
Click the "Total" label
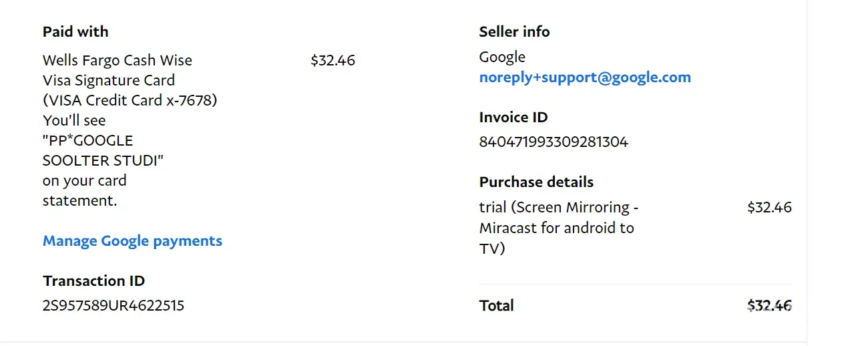pyautogui.click(x=496, y=306)
